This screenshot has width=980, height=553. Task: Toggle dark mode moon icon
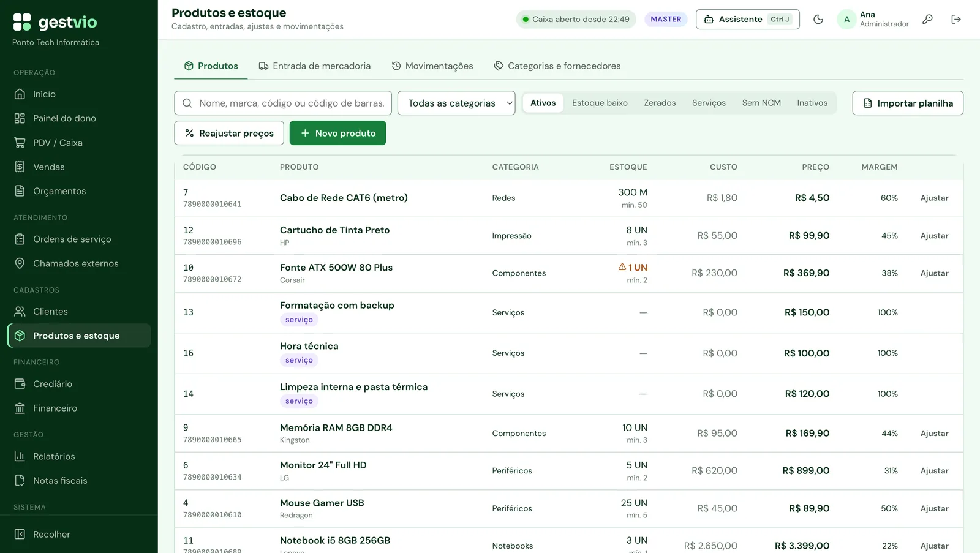(x=818, y=19)
